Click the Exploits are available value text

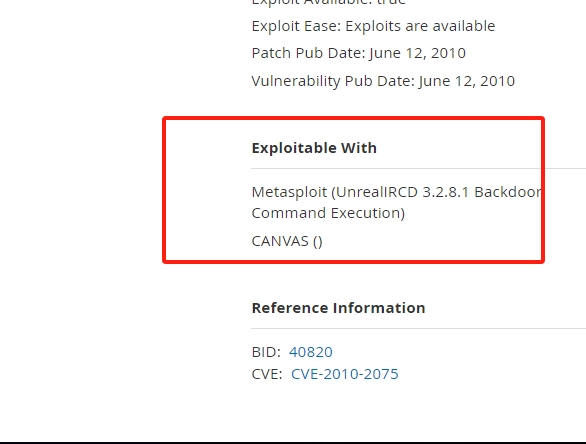[x=420, y=26]
